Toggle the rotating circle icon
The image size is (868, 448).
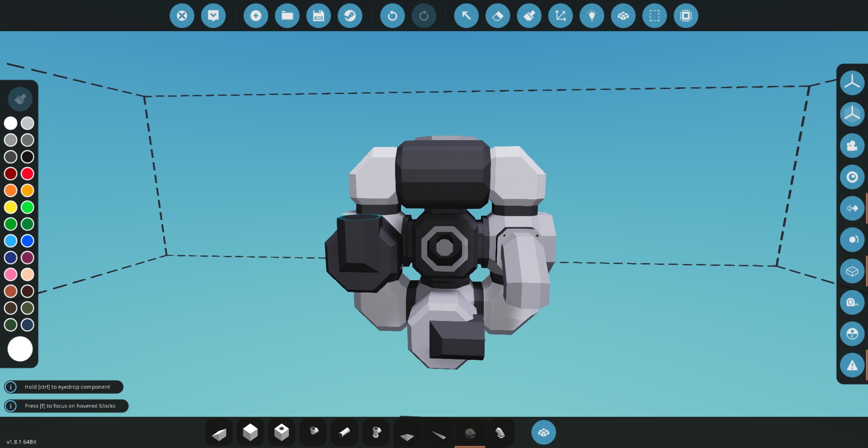point(852,240)
